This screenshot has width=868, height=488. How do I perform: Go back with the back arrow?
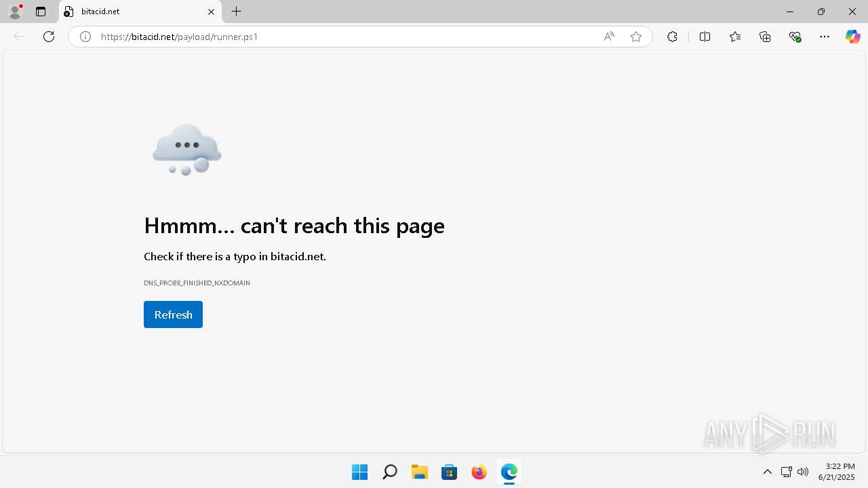(19, 37)
